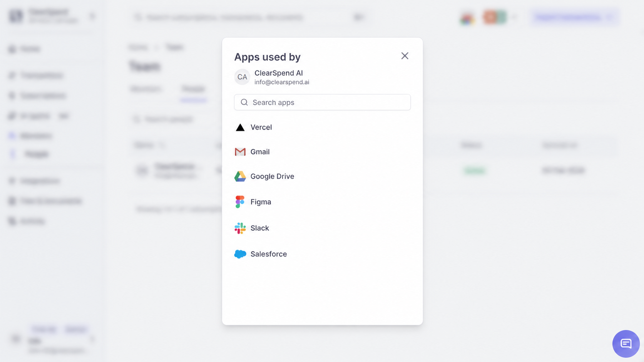
Task: Click the Vercel triangle icon
Action: pos(240,127)
